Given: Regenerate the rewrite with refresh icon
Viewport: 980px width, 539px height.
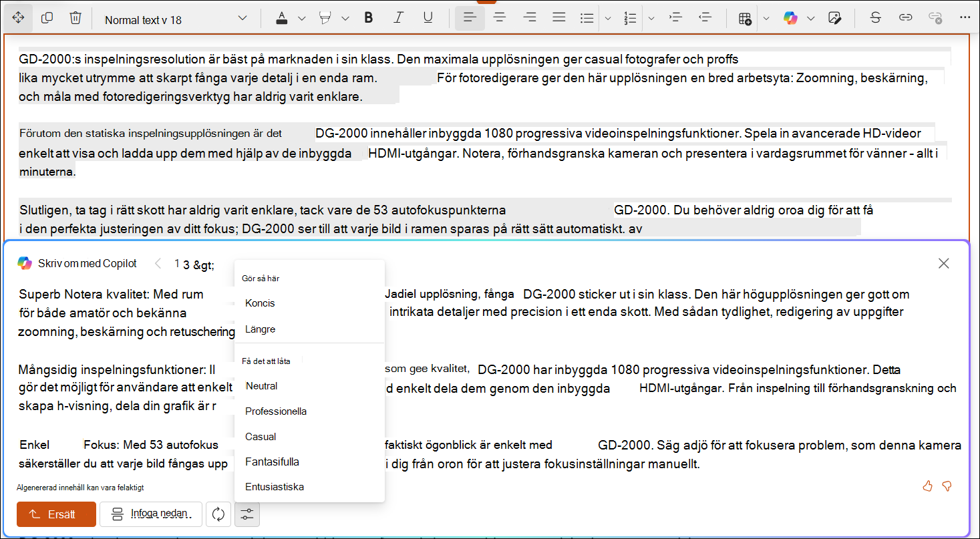Looking at the screenshot, I should (x=218, y=514).
